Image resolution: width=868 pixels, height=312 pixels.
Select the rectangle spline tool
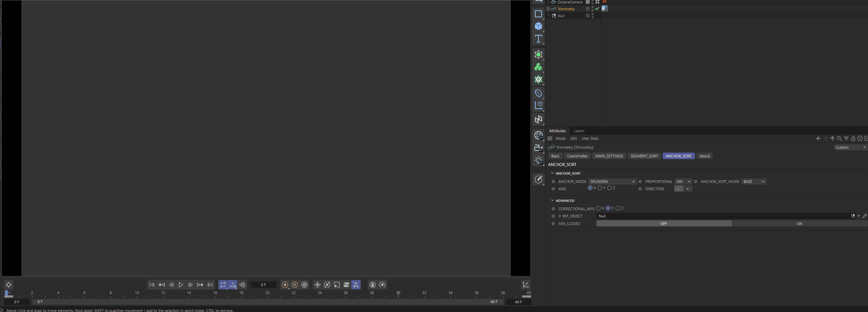[538, 14]
